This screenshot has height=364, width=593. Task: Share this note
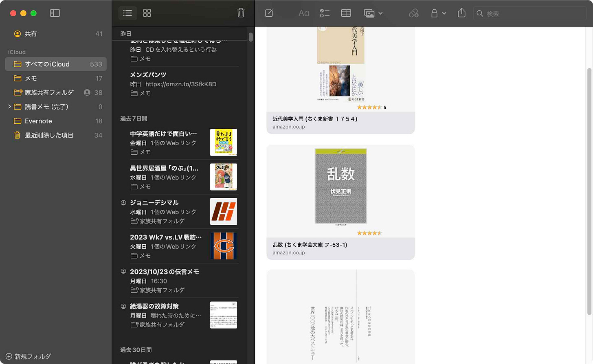(x=461, y=13)
